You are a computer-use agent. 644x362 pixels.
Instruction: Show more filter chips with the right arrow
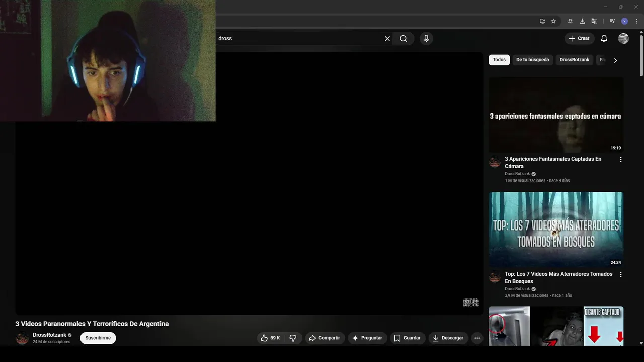coord(615,60)
